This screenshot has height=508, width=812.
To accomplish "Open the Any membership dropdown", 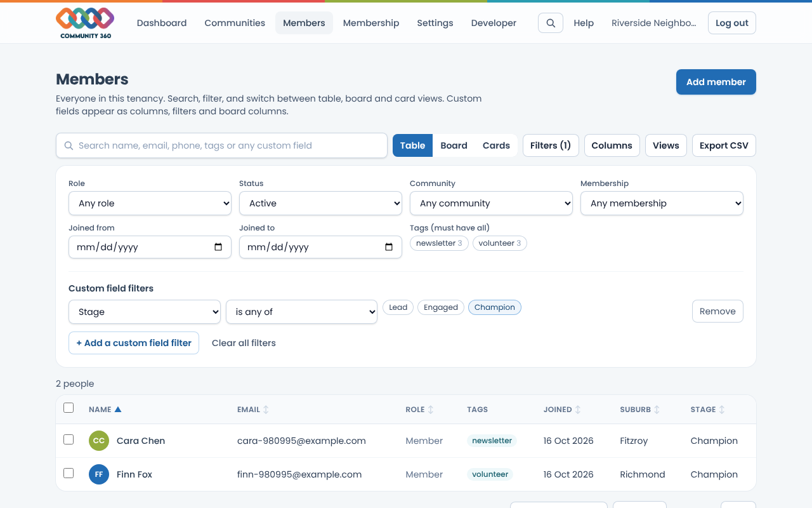I will point(662,203).
